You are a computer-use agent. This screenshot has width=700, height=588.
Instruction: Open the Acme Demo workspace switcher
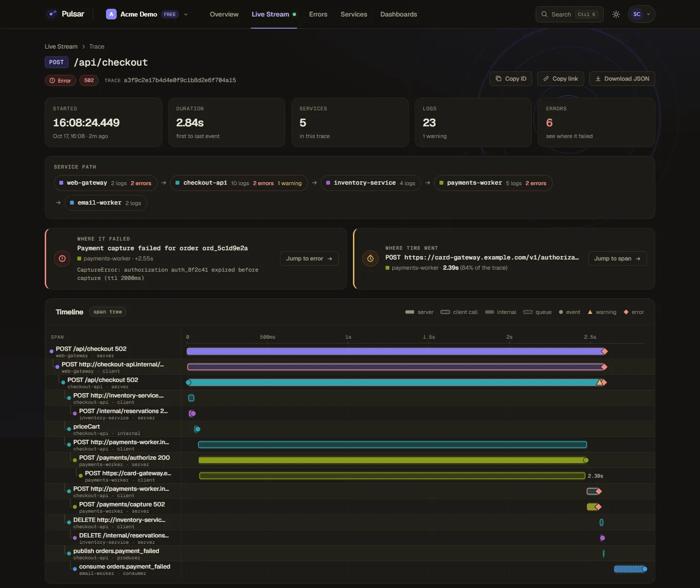tap(147, 15)
